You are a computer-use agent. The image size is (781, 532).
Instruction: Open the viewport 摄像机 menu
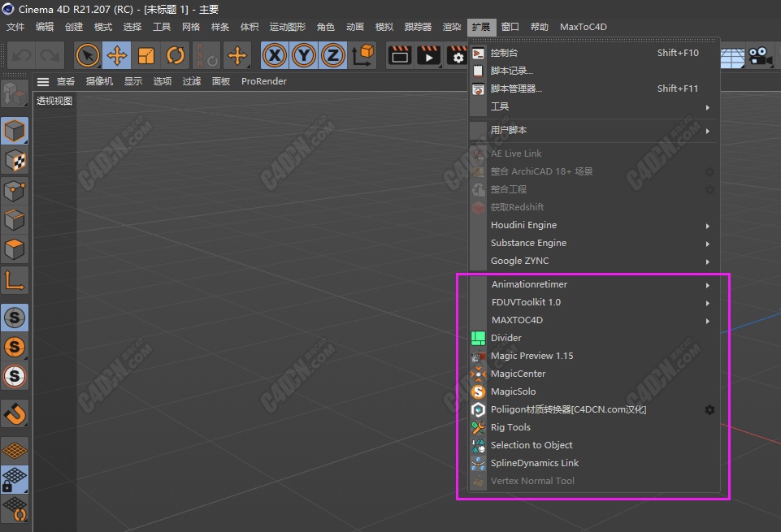99,81
